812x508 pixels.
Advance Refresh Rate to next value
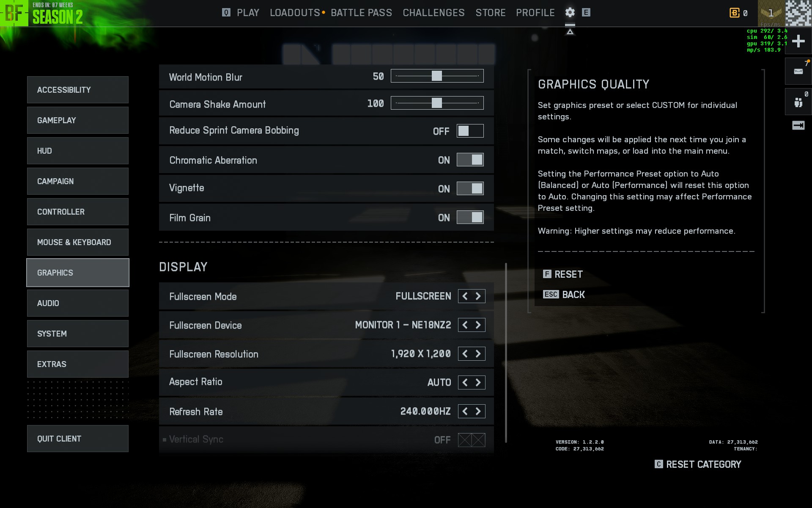point(478,411)
